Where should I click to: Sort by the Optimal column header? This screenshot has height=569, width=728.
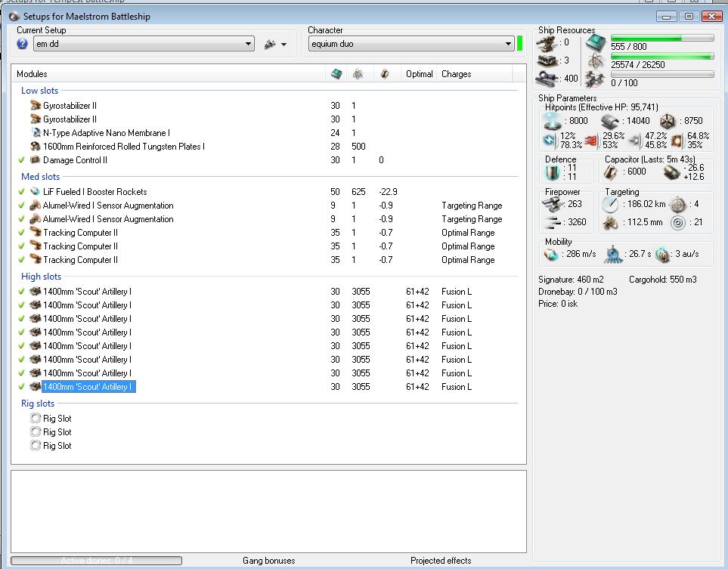pyautogui.click(x=419, y=74)
